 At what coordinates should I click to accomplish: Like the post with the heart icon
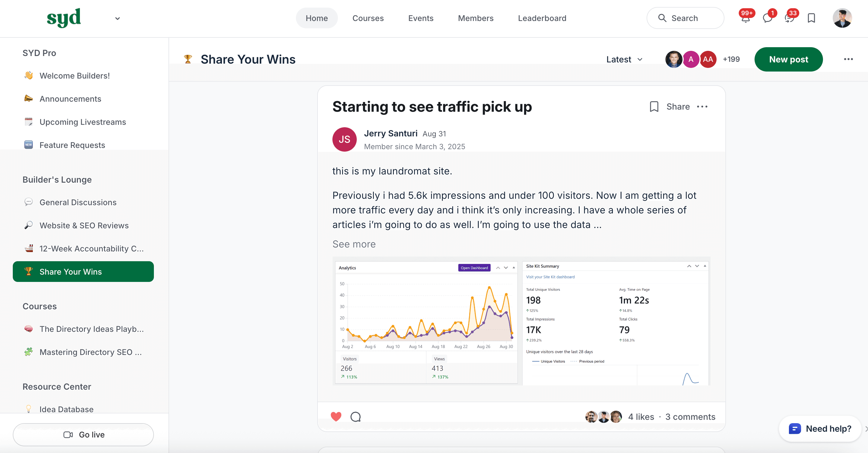click(x=336, y=416)
